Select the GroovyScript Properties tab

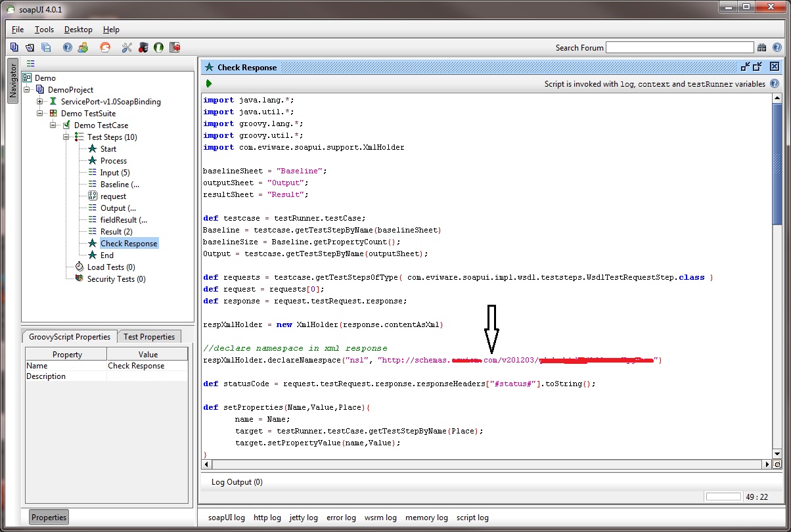70,337
